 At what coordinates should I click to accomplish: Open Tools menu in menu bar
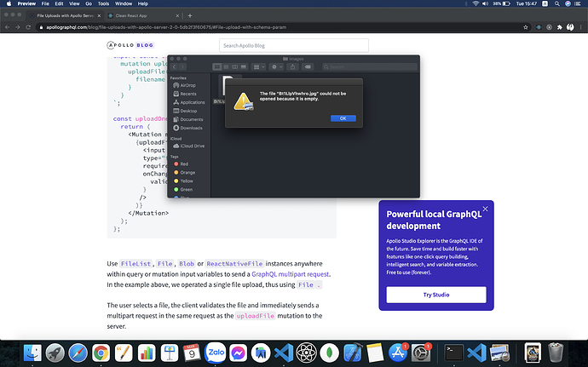pos(103,3)
